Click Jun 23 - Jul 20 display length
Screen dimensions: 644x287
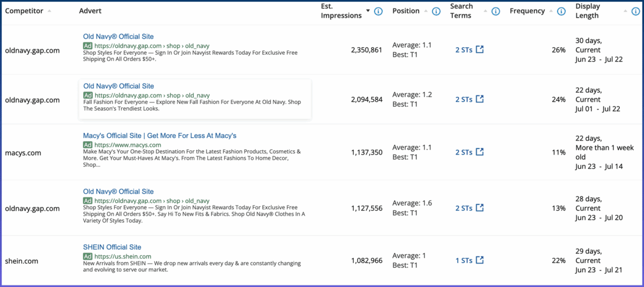599,217
